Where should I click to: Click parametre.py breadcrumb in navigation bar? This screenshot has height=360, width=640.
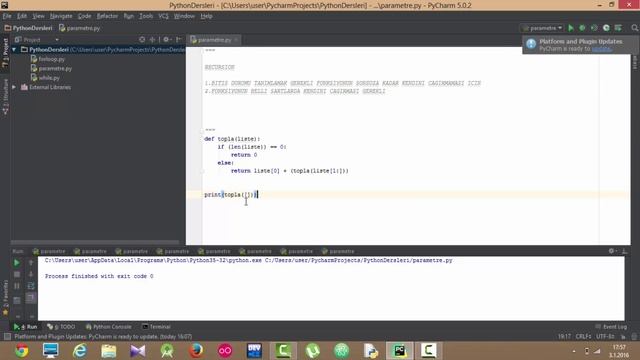[80, 28]
